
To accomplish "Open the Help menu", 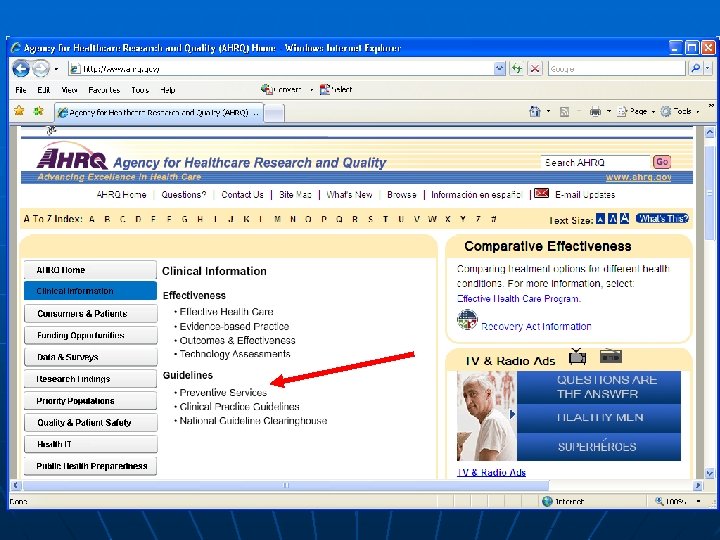I will click(x=168, y=90).
